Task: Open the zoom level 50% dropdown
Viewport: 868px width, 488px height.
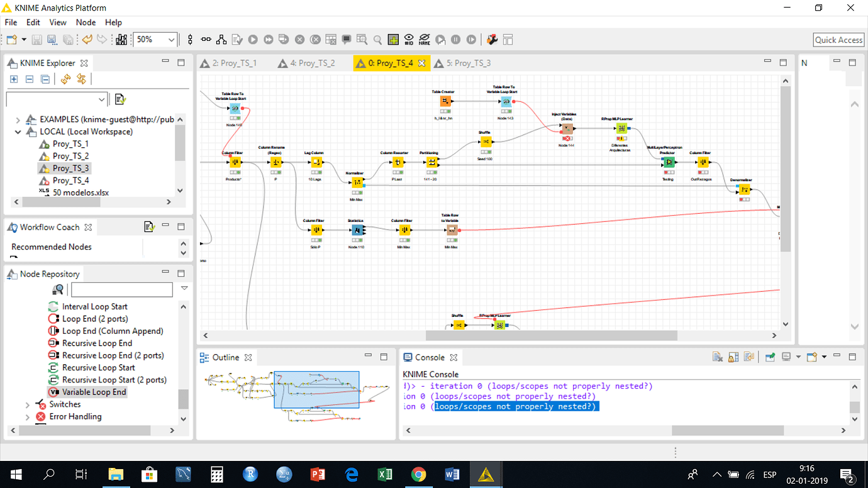Action: point(155,40)
